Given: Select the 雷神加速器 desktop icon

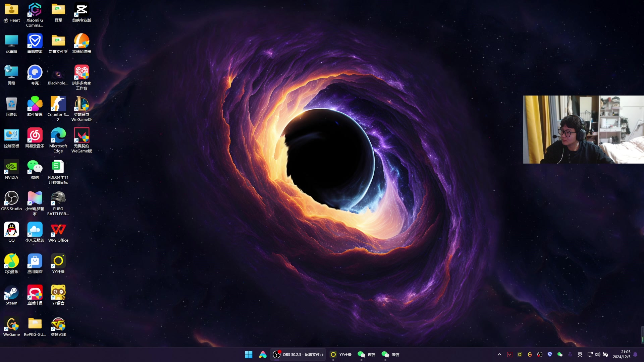Looking at the screenshot, I should click(82, 44).
